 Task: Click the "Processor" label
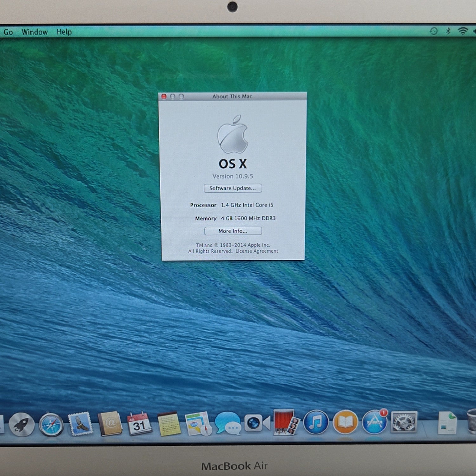pyautogui.click(x=203, y=205)
